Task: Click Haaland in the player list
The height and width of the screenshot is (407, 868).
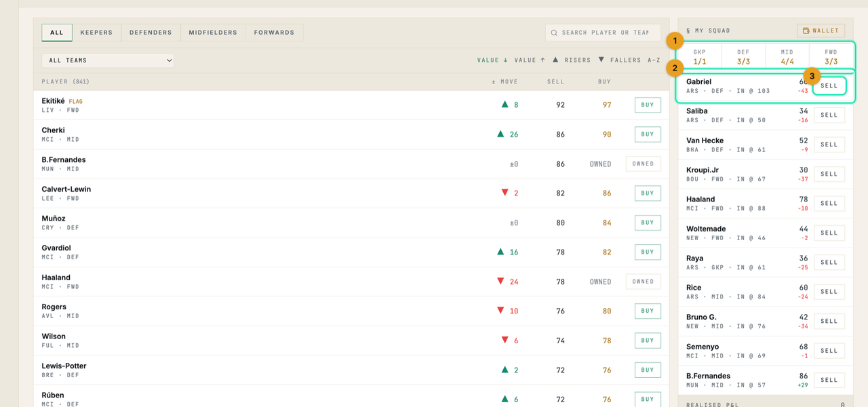Action: 56,277
